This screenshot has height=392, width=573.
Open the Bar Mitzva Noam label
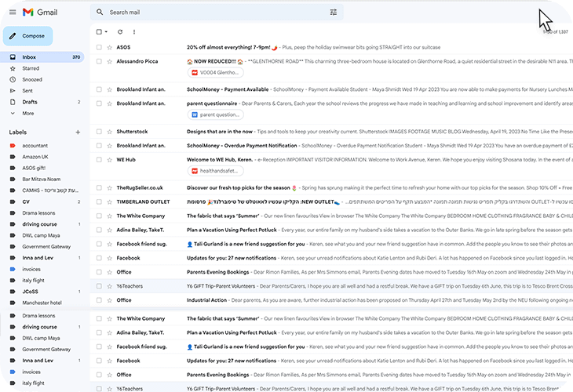(43, 180)
